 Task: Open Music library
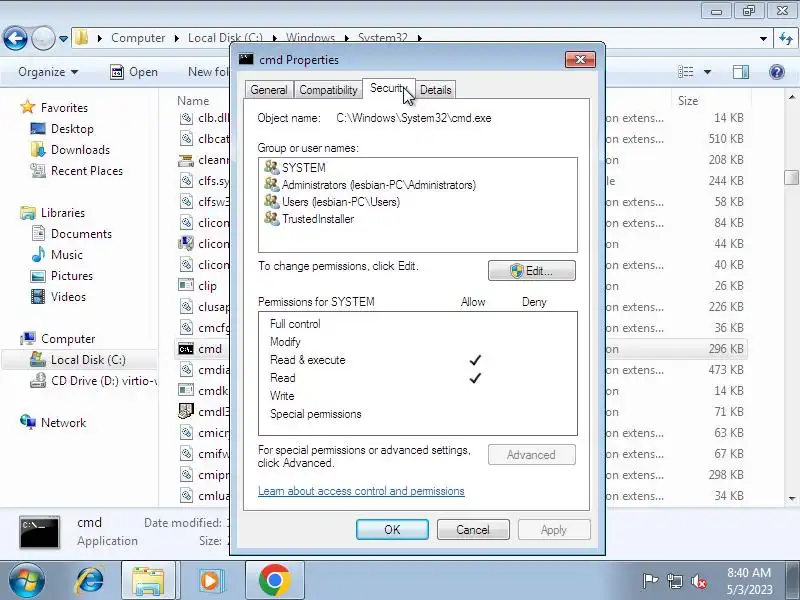point(66,255)
